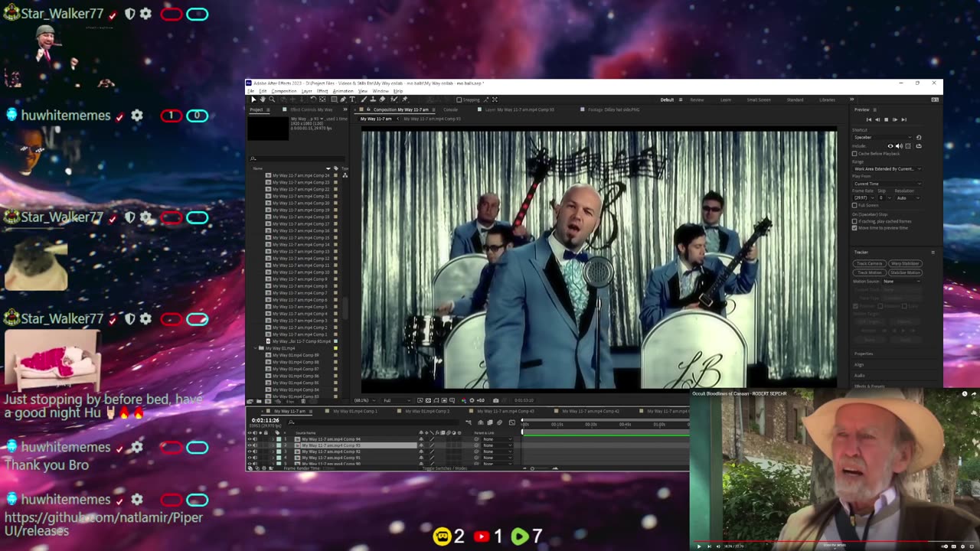Toggle include video eye icon in Preview
Screen dimensions: 980x551
890,146
